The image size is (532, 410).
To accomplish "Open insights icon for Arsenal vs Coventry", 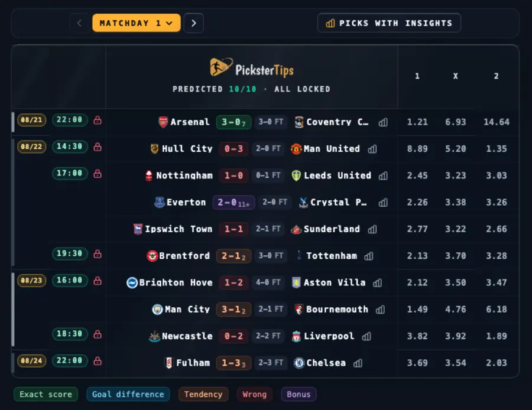I will tap(383, 122).
